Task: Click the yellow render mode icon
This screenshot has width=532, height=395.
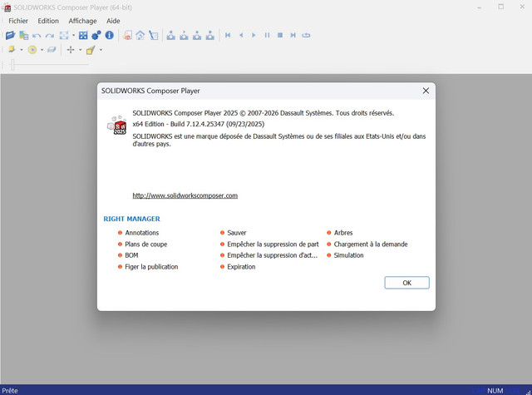Action: coord(12,50)
